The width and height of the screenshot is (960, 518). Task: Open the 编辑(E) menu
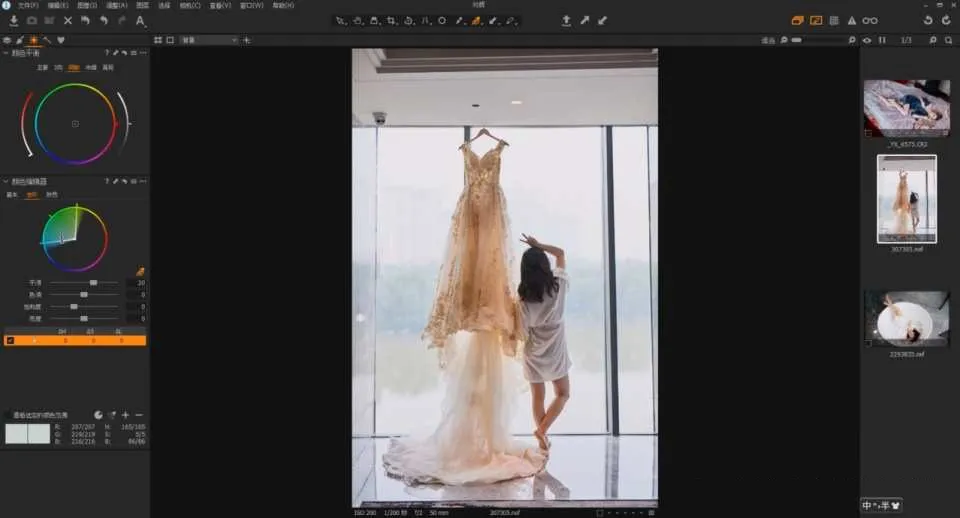(x=58, y=6)
